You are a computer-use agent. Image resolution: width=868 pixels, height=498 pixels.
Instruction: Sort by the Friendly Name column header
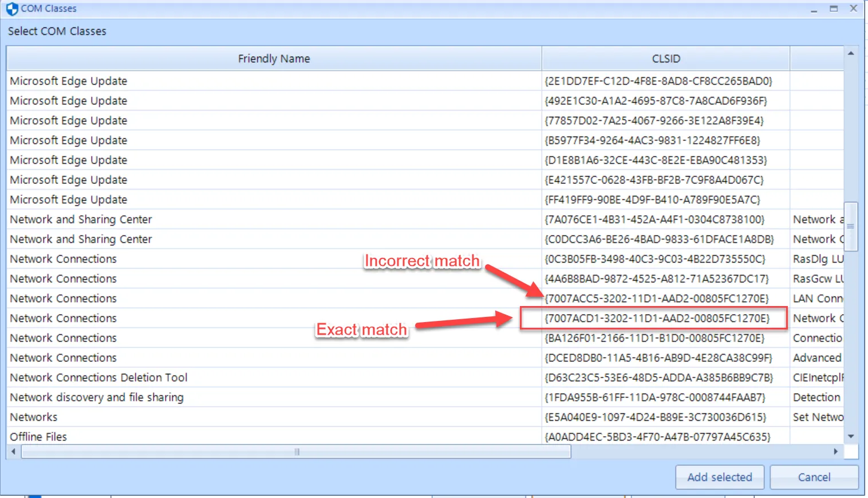pyautogui.click(x=274, y=58)
